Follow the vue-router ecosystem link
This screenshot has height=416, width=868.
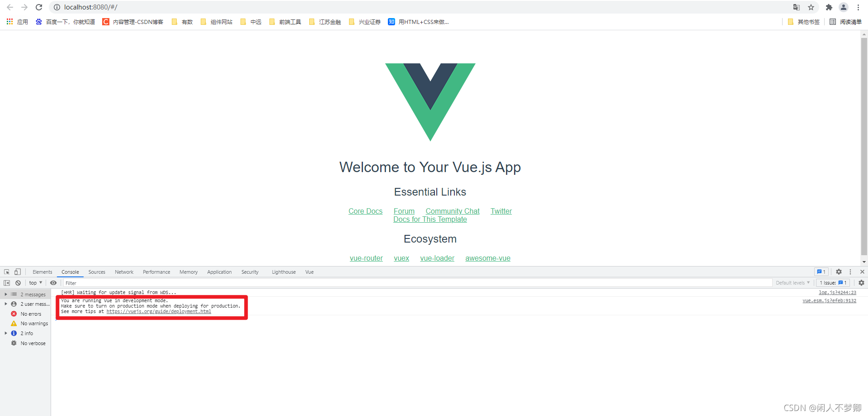[366, 258]
